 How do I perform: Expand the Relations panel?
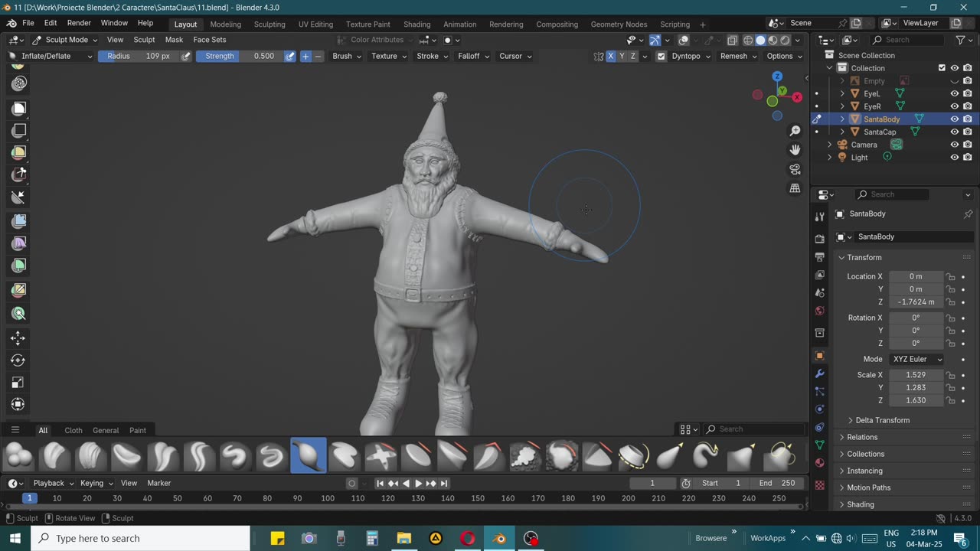(861, 437)
